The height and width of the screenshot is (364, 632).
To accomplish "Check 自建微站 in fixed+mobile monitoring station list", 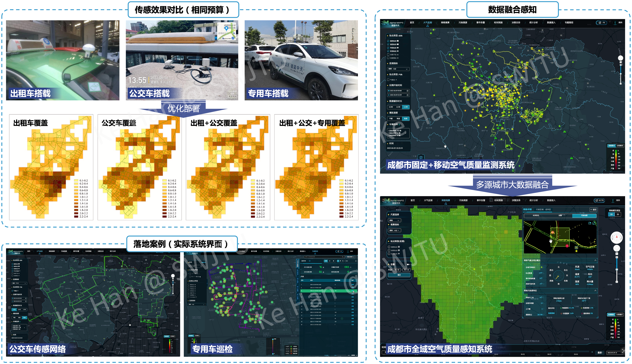I will (x=388, y=58).
